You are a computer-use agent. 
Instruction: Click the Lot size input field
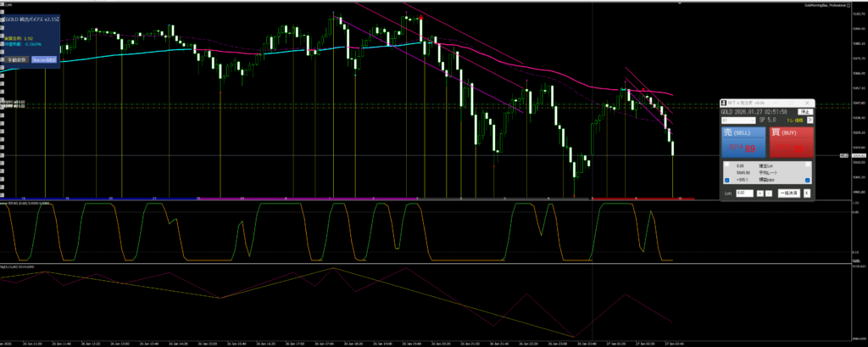[x=743, y=193]
